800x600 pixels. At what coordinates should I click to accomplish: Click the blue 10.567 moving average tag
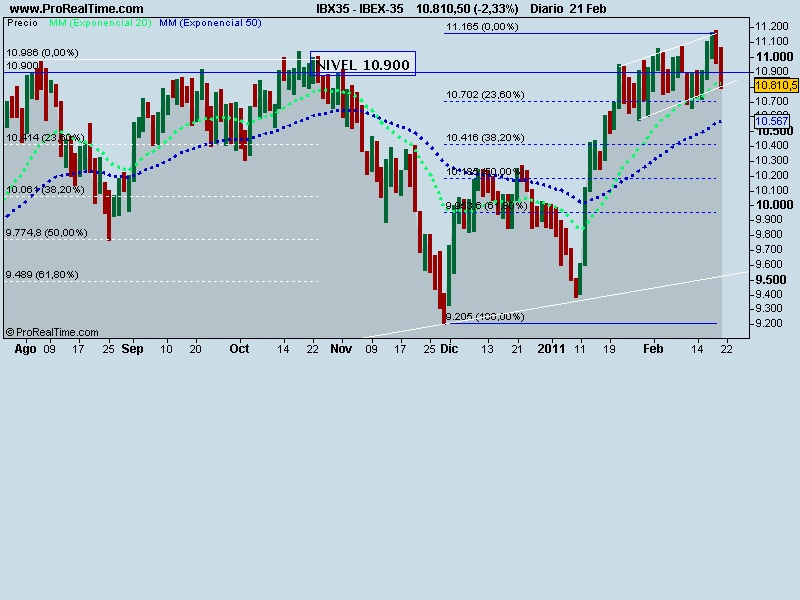pyautogui.click(x=772, y=121)
